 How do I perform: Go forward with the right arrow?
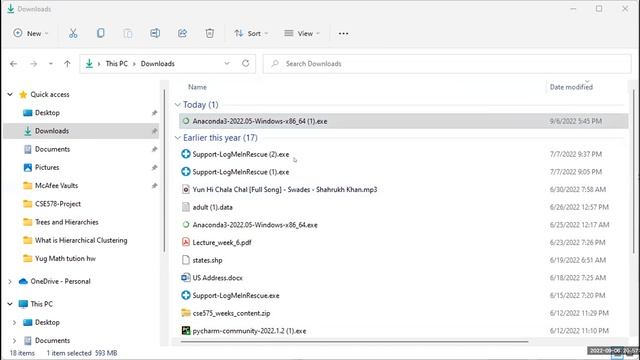[x=33, y=64]
